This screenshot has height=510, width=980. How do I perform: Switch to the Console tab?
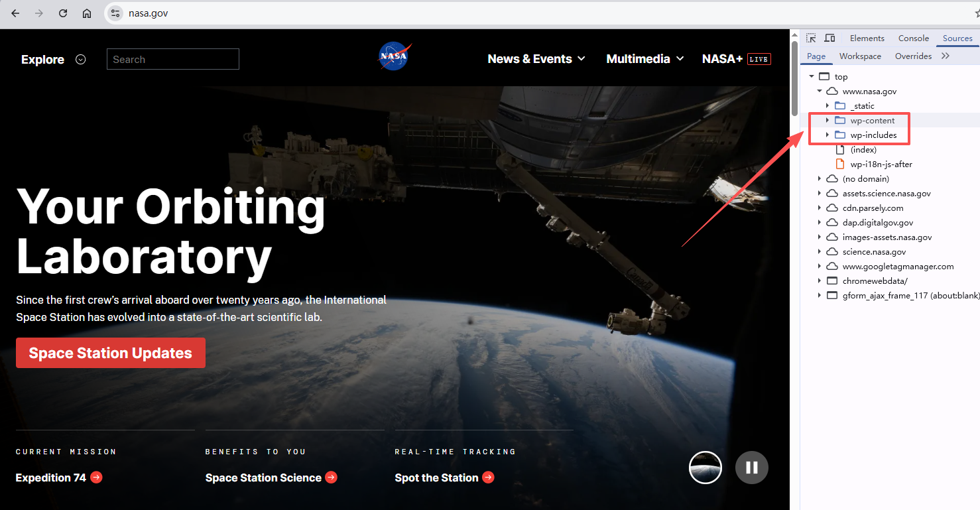914,38
